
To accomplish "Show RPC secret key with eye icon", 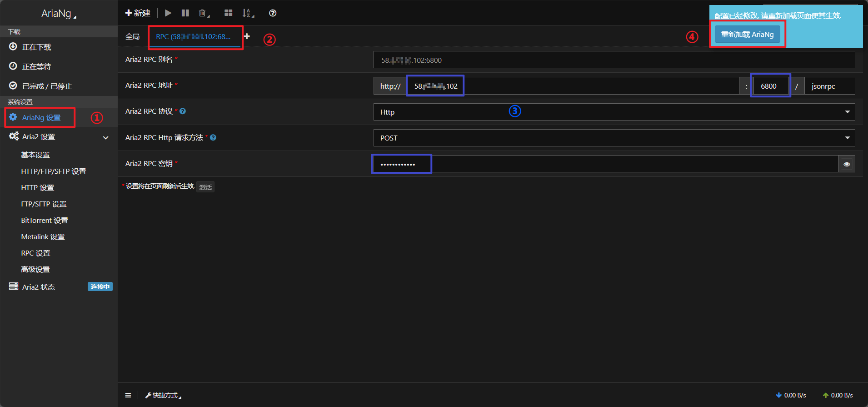I will 847,164.
